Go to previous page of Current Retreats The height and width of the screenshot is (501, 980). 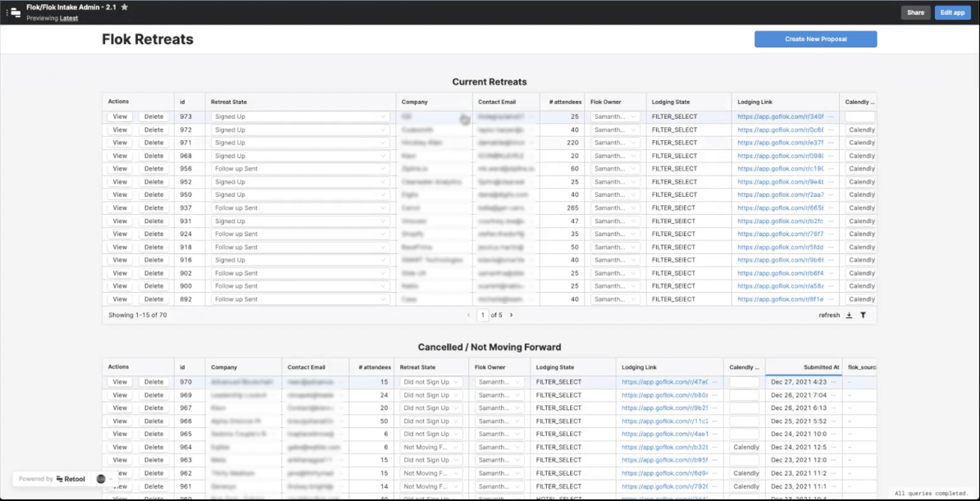pyautogui.click(x=468, y=316)
